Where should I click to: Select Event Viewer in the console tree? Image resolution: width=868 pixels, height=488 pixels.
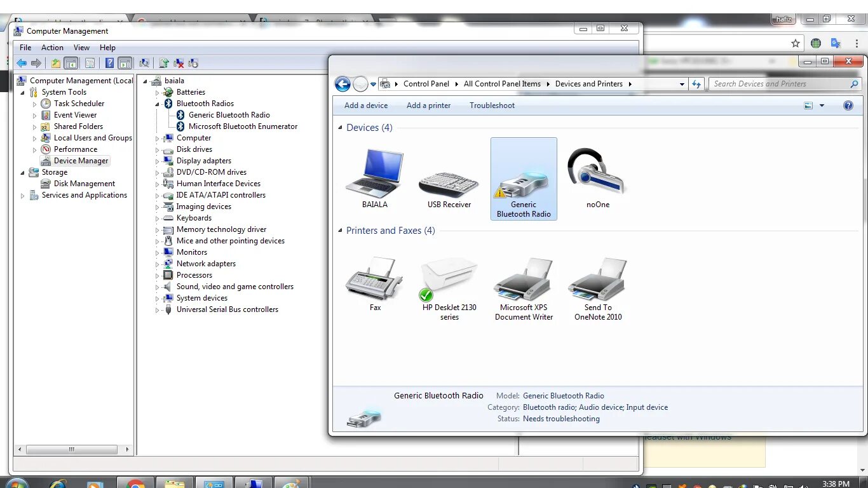(x=75, y=115)
